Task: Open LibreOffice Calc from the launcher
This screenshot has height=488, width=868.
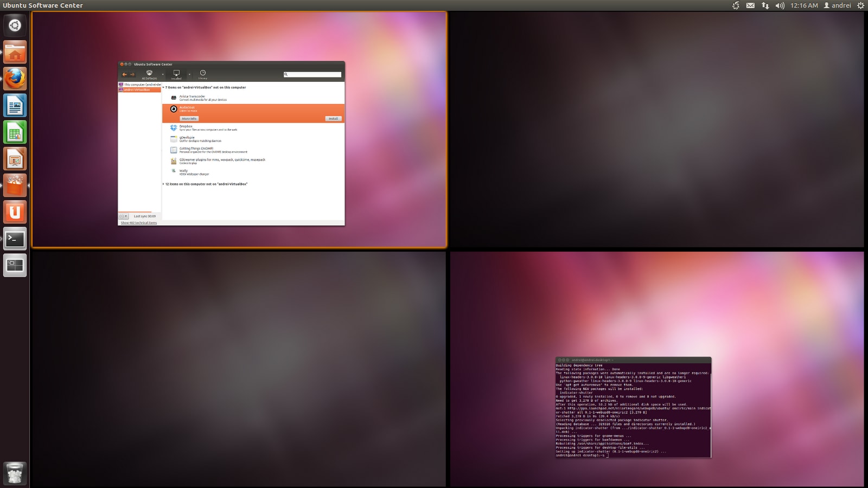Action: [x=15, y=132]
